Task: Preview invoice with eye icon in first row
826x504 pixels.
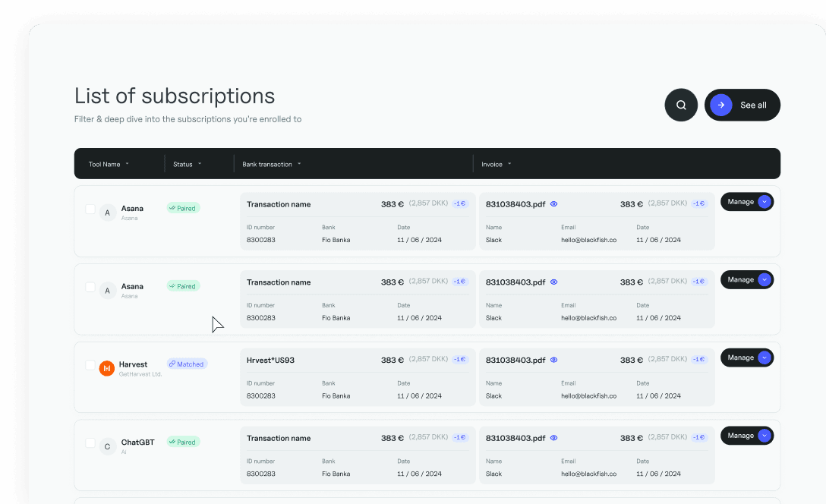Action: 553,204
